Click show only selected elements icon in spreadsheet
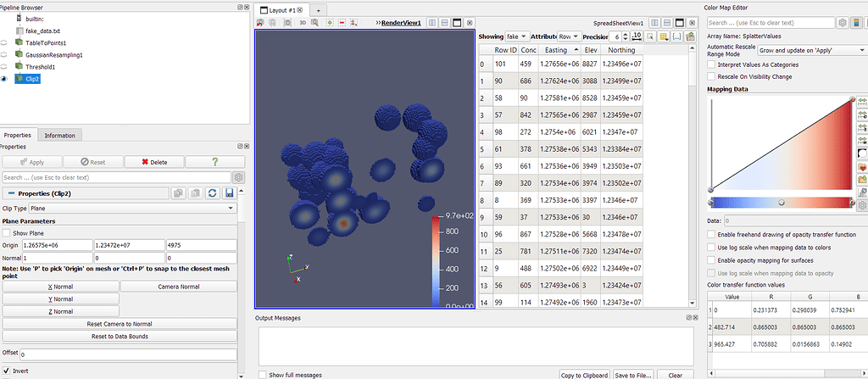The width and height of the screenshot is (868, 379). coord(650,36)
